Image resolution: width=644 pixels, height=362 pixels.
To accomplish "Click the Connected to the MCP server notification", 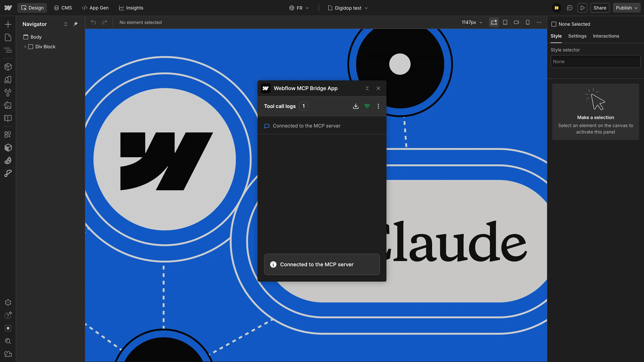I will [x=322, y=264].
